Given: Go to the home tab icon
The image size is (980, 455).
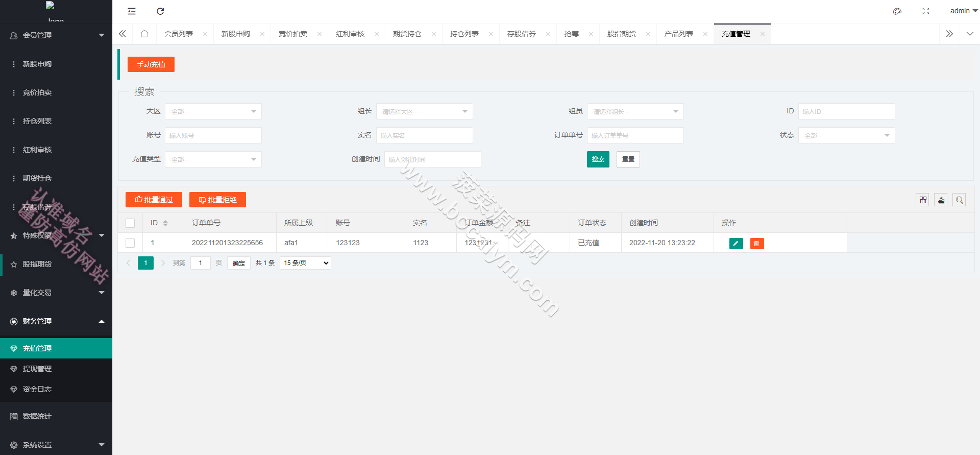Looking at the screenshot, I should pos(144,34).
